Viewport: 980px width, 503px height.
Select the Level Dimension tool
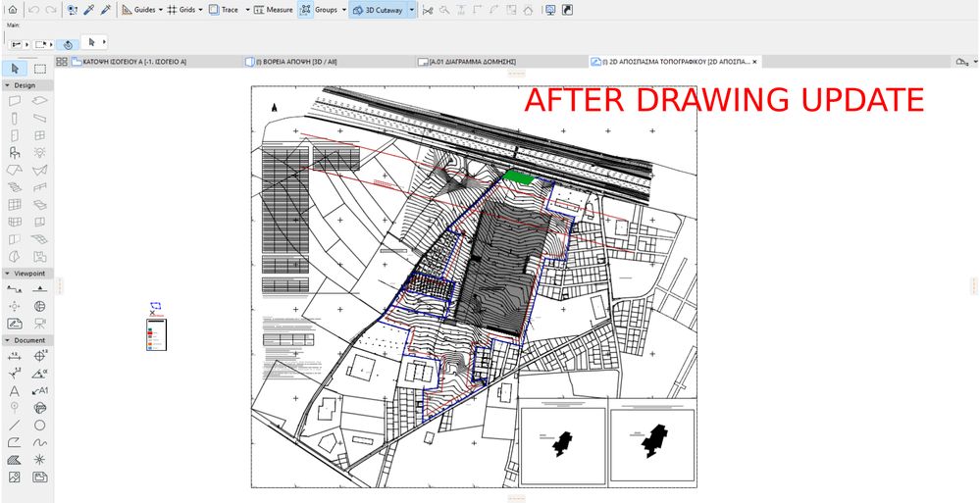[40, 356]
